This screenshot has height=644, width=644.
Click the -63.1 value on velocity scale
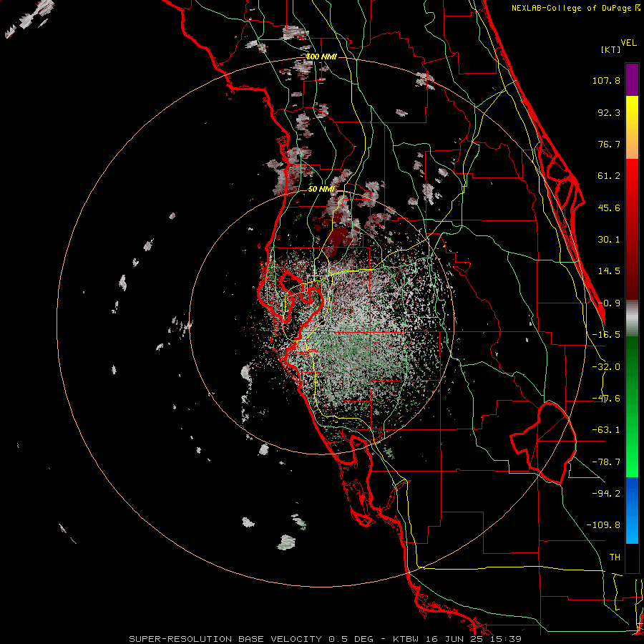coord(606,430)
